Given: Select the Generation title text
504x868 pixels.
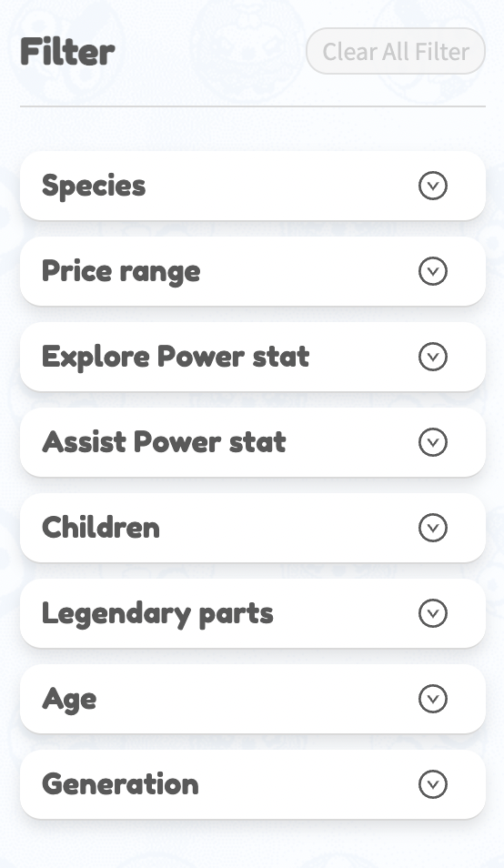Looking at the screenshot, I should (120, 784).
